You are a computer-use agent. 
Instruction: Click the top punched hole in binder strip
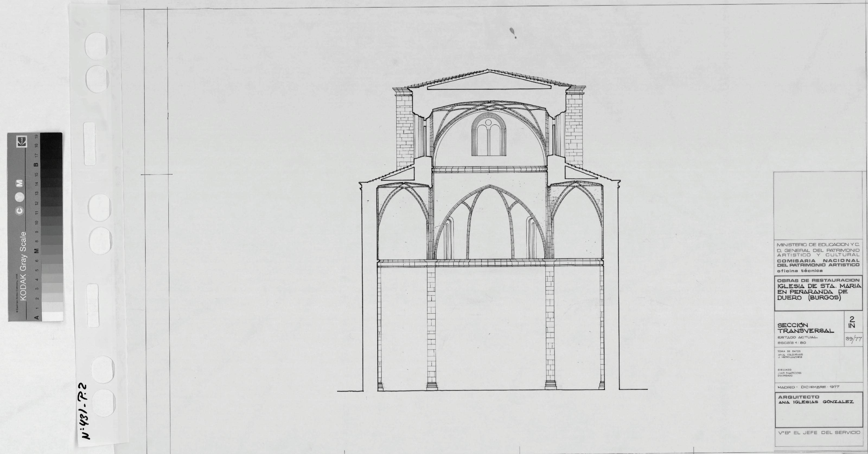(96, 46)
